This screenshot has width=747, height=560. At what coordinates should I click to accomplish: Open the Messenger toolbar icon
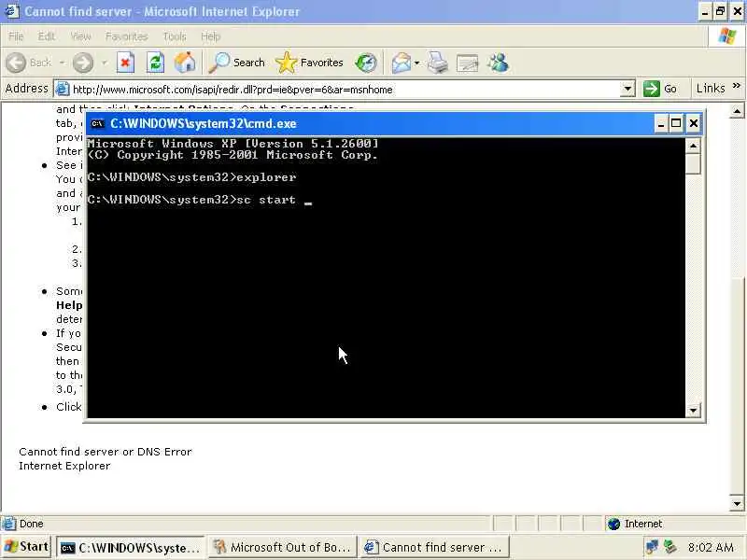click(499, 63)
